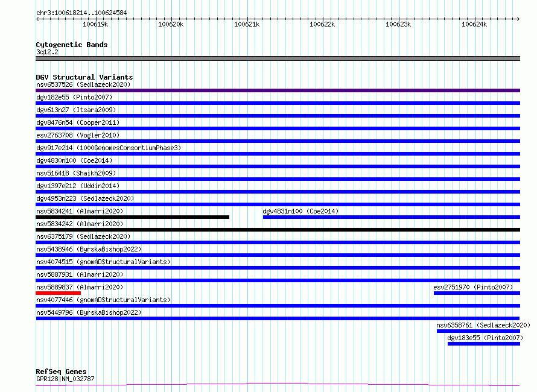Click the 100624k ruler position marker
This screenshot has width=537, height=392.
click(x=474, y=24)
